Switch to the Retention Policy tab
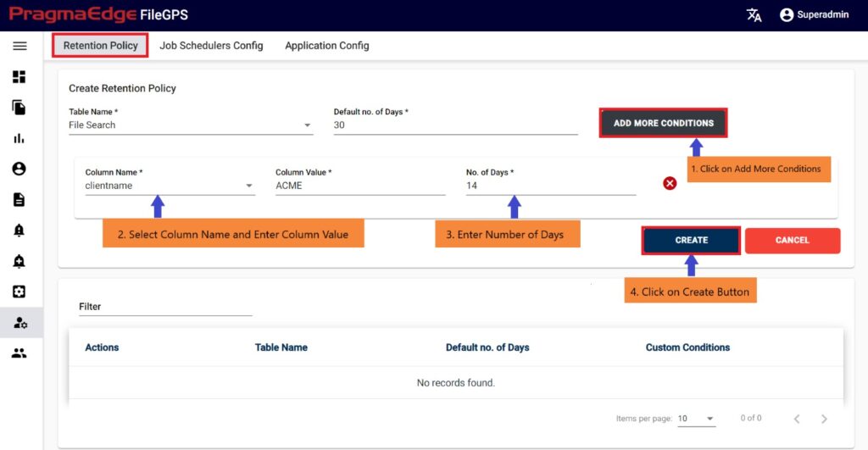The width and height of the screenshot is (868, 450). coord(100,46)
